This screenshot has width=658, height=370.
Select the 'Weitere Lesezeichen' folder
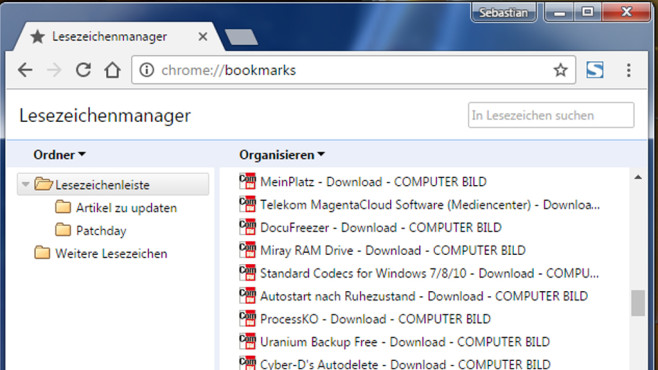pos(111,253)
